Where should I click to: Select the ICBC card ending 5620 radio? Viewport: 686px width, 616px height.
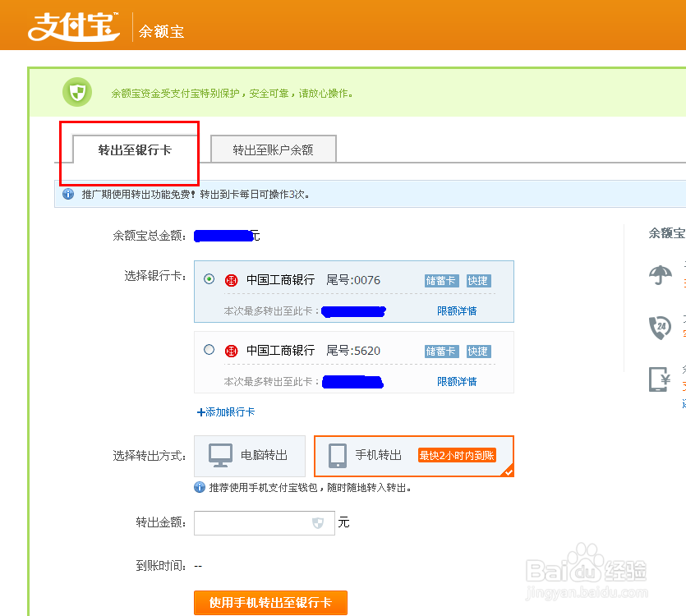point(209,350)
